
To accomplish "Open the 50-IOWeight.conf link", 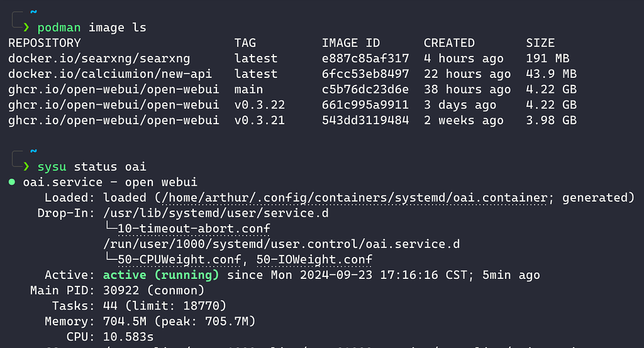I will [x=314, y=260].
